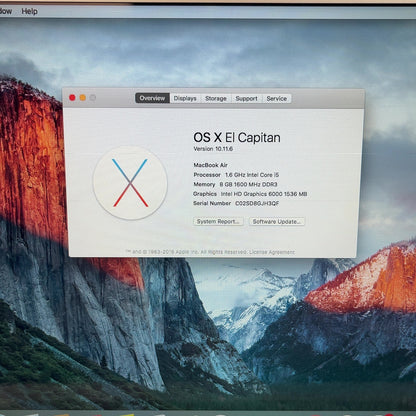
Task: Go to the Service tab
Action: (x=277, y=98)
